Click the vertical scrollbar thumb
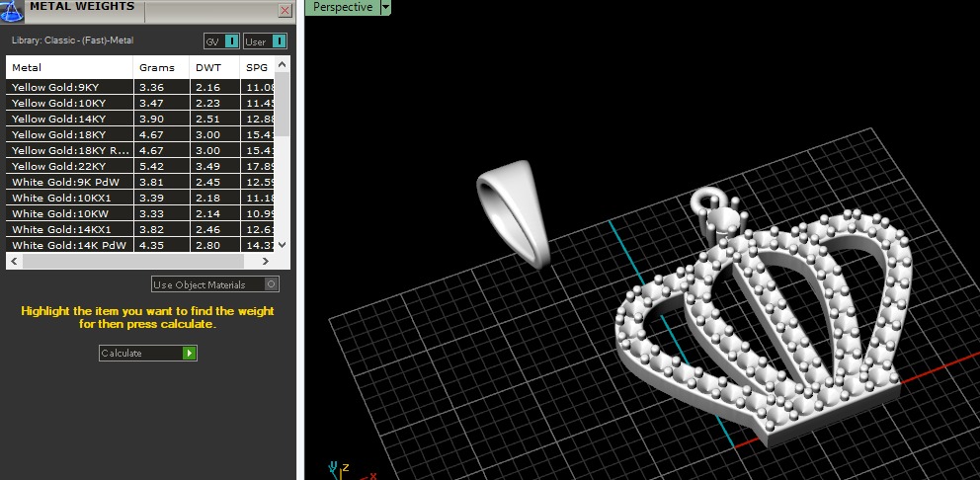The height and width of the screenshot is (480, 980). coord(282,104)
